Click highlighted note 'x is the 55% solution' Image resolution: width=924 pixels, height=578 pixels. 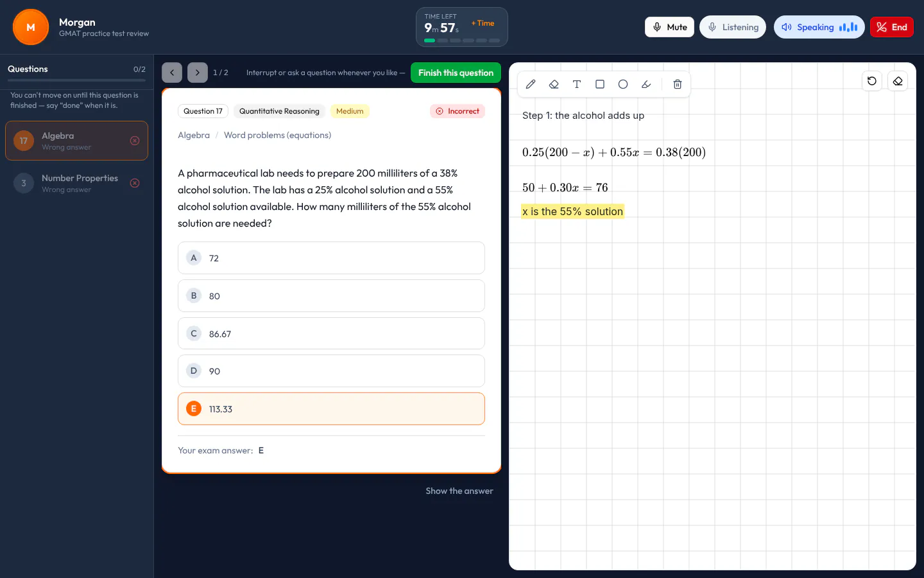pyautogui.click(x=572, y=211)
